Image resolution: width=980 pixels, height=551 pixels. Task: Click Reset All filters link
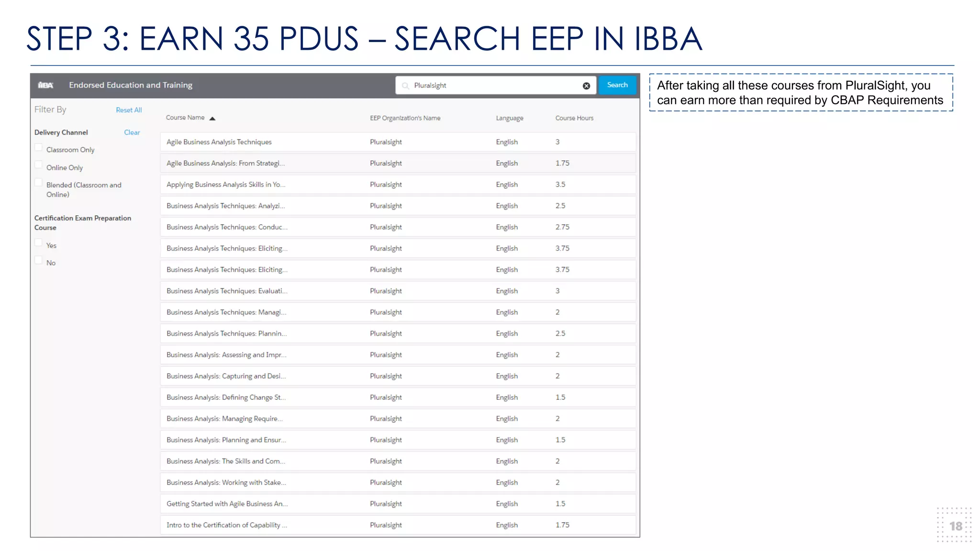point(129,110)
